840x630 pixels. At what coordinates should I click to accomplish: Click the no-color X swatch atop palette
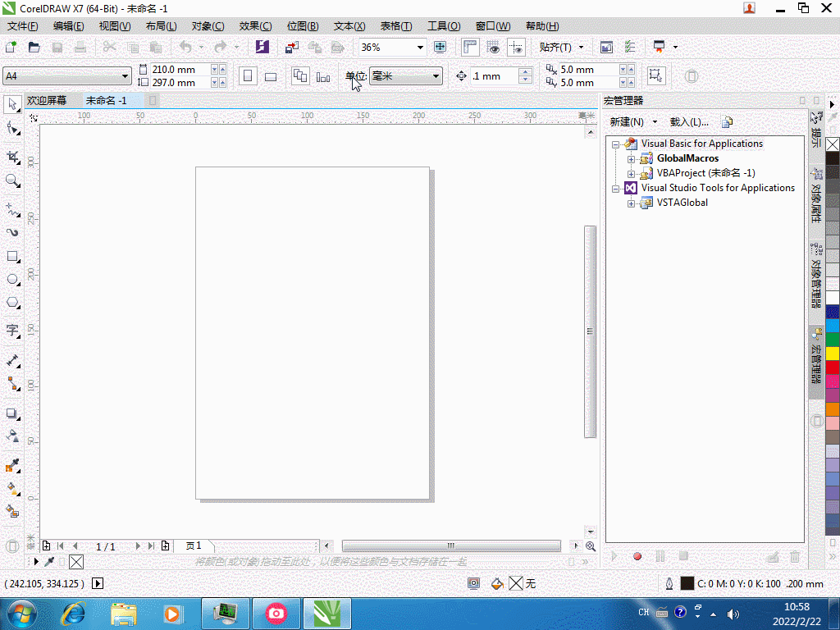833,144
